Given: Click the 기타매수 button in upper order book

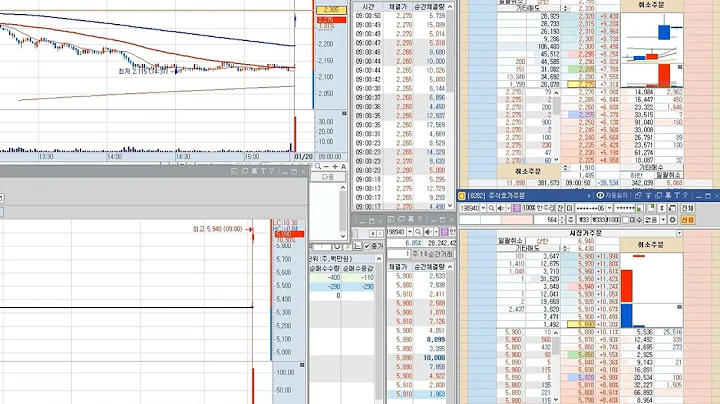Looking at the screenshot, I should pyautogui.click(x=650, y=168).
